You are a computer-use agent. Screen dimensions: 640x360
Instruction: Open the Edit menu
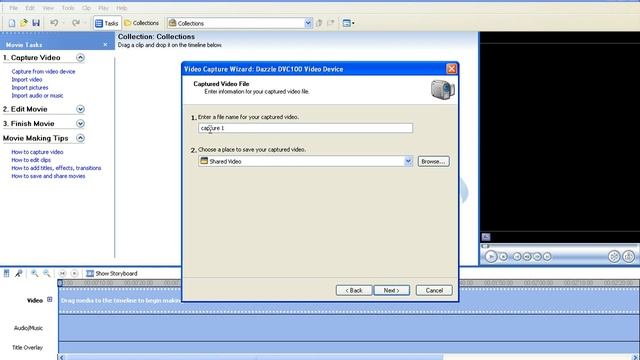point(30,8)
